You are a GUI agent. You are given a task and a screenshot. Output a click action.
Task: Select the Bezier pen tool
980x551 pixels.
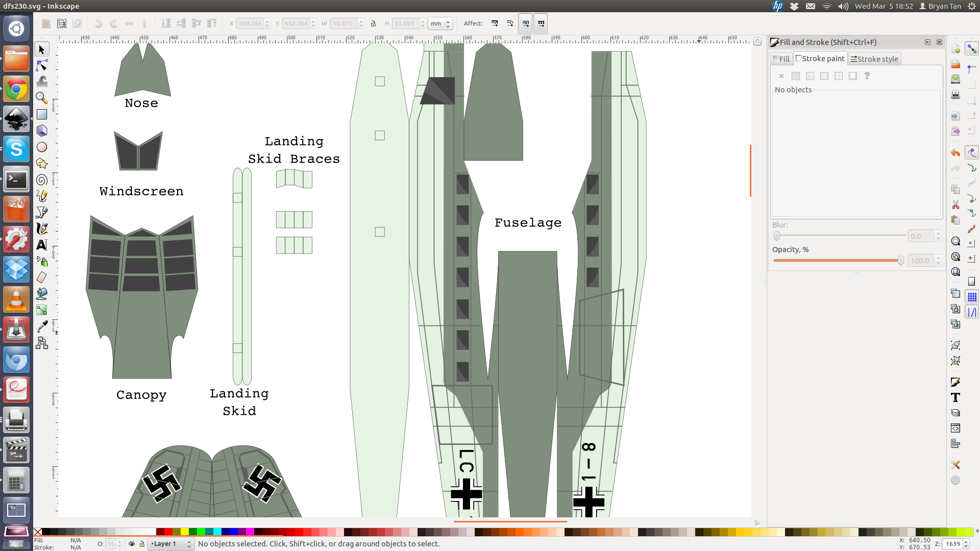click(42, 212)
